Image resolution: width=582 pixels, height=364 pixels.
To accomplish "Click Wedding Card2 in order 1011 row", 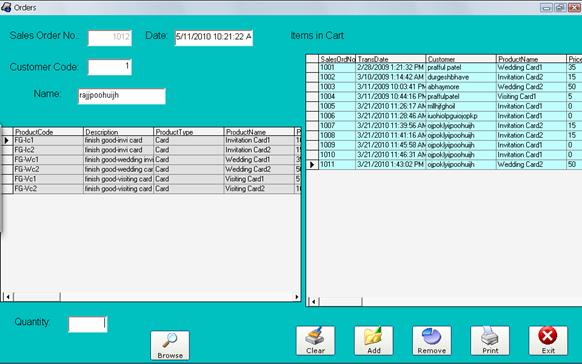I will pos(531,164).
